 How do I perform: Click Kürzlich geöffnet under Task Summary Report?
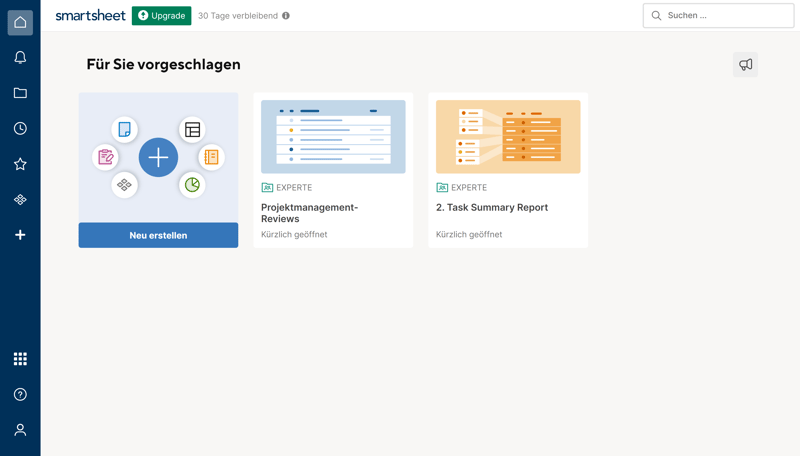click(469, 235)
